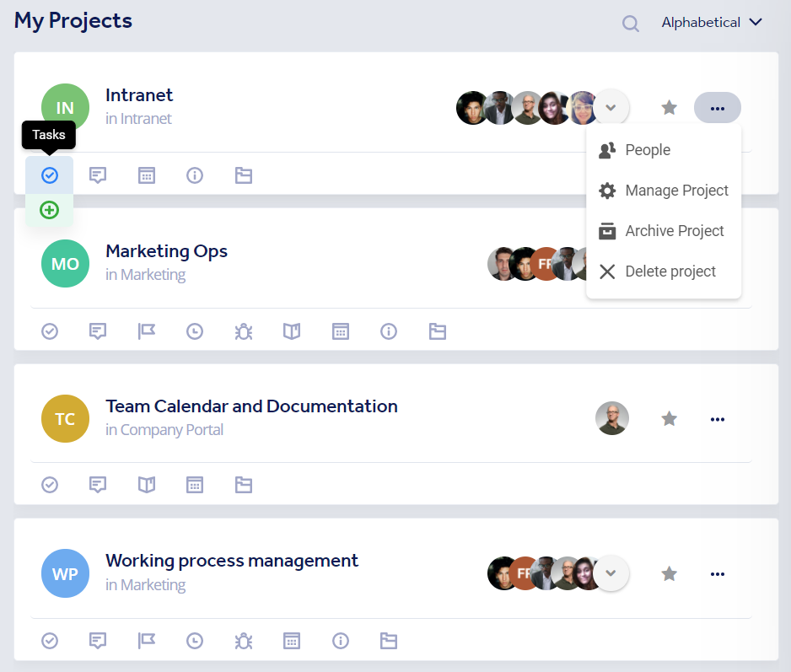791x672 pixels.
Task: Toggle favorite star for Team Calendar project
Action: pos(670,419)
